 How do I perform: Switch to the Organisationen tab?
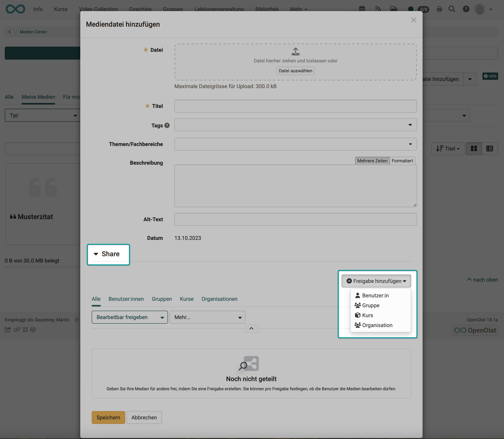pyautogui.click(x=220, y=299)
